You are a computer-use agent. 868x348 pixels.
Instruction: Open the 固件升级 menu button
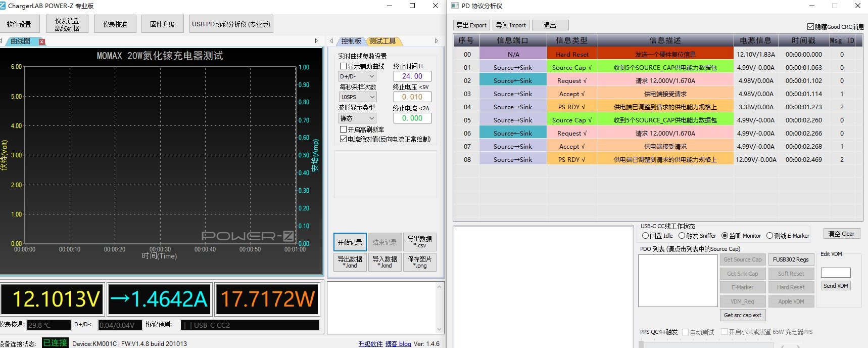162,24
